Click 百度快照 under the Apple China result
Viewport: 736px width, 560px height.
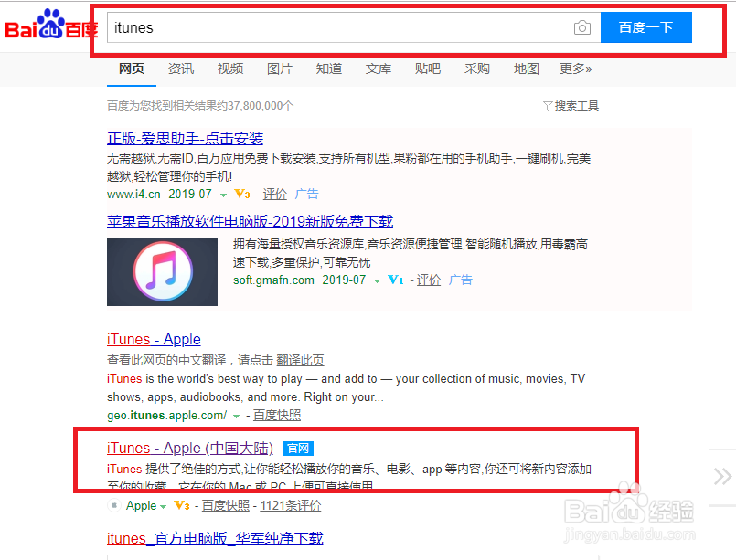click(225, 505)
